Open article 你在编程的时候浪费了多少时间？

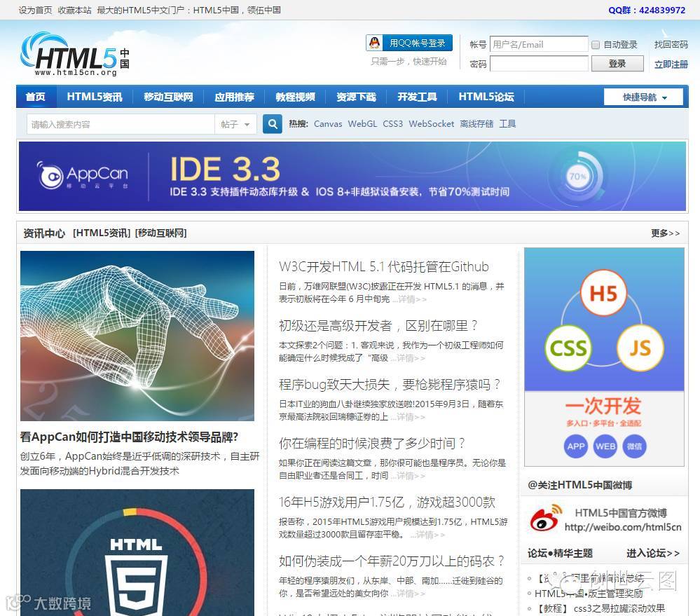point(372,443)
